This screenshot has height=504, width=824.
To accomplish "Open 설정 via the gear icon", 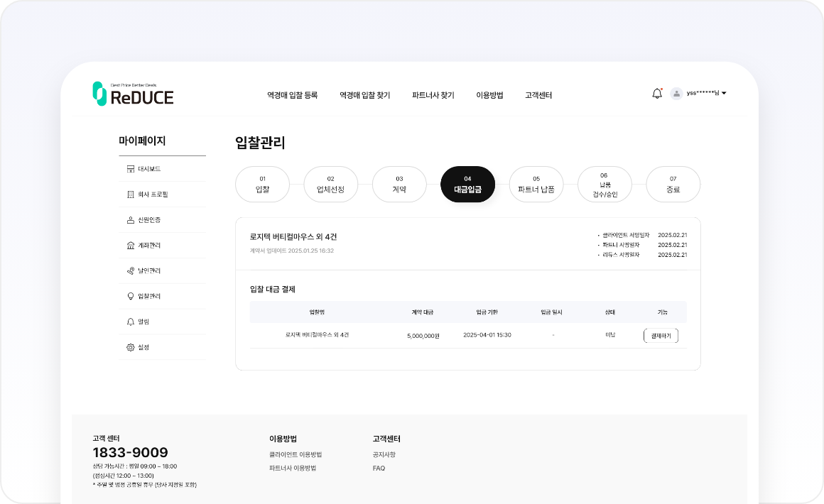I will 130,347.
